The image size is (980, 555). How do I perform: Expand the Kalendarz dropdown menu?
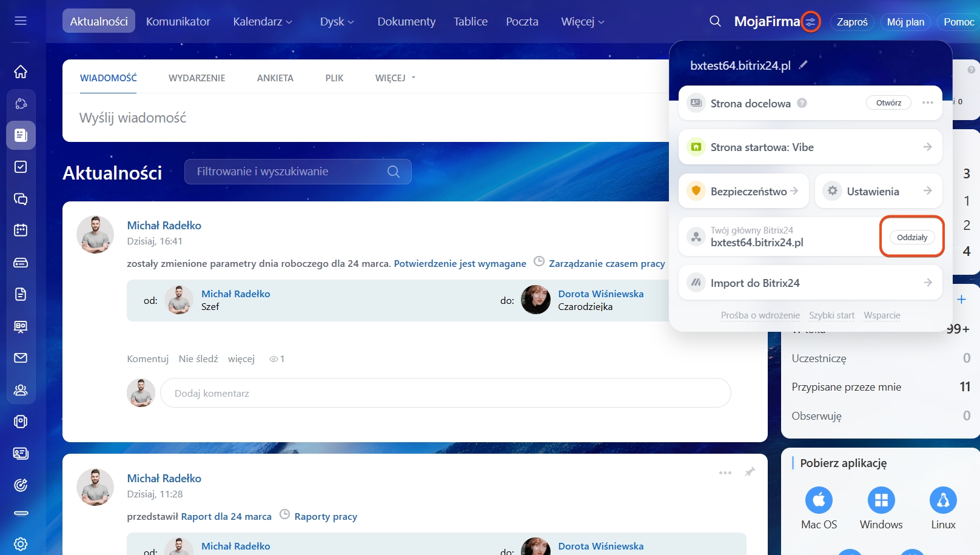263,22
